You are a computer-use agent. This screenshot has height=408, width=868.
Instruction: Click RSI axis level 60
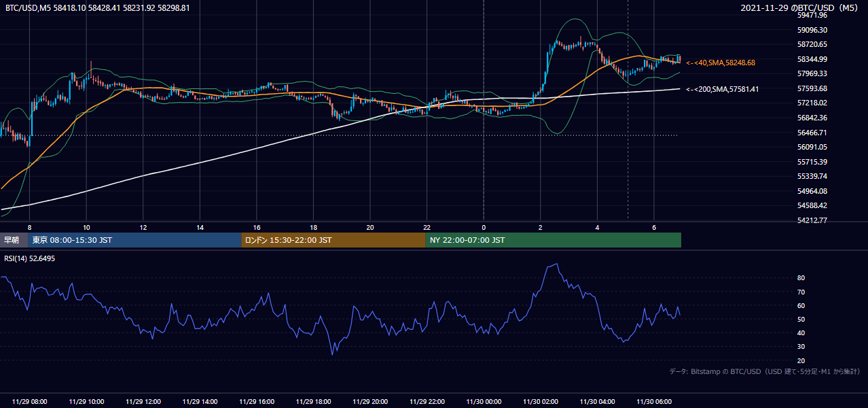[x=801, y=305]
